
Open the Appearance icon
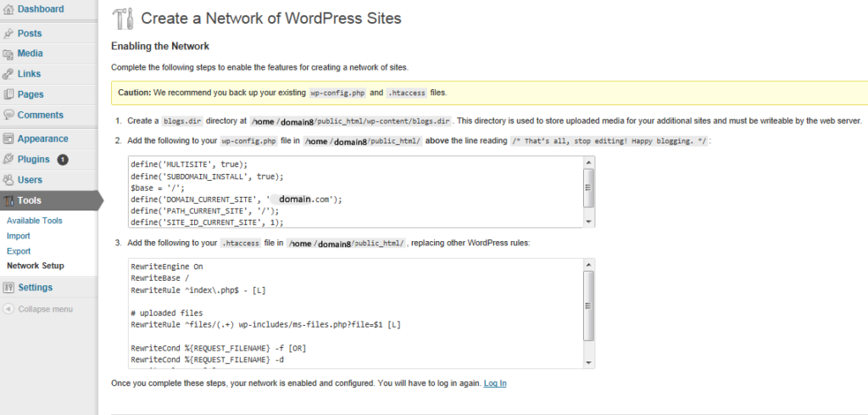tap(8, 139)
